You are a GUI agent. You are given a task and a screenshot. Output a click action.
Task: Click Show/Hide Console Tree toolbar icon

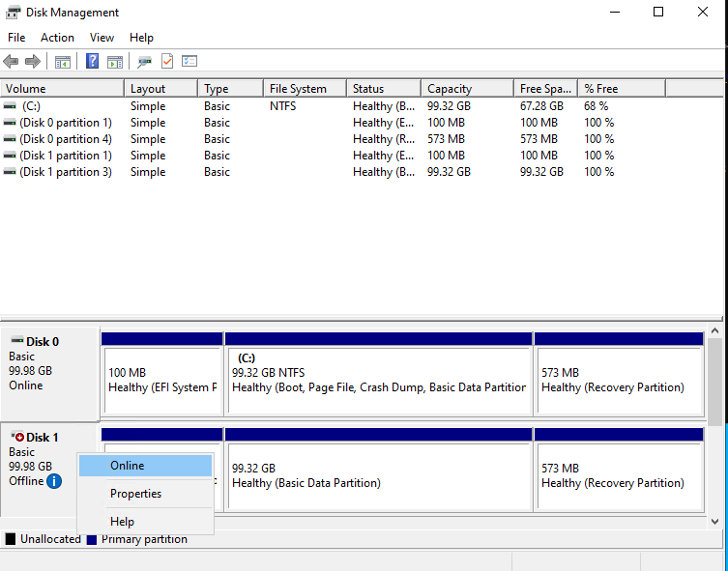coord(63,62)
